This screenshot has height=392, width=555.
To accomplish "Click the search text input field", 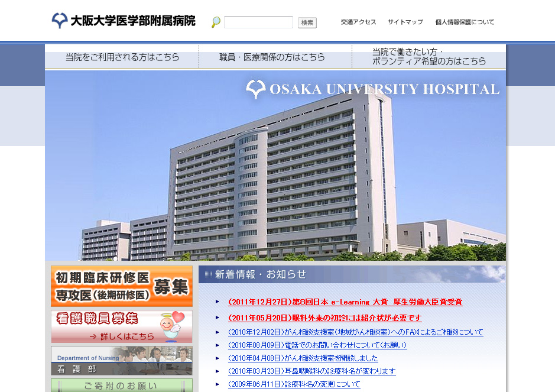I will [258, 22].
